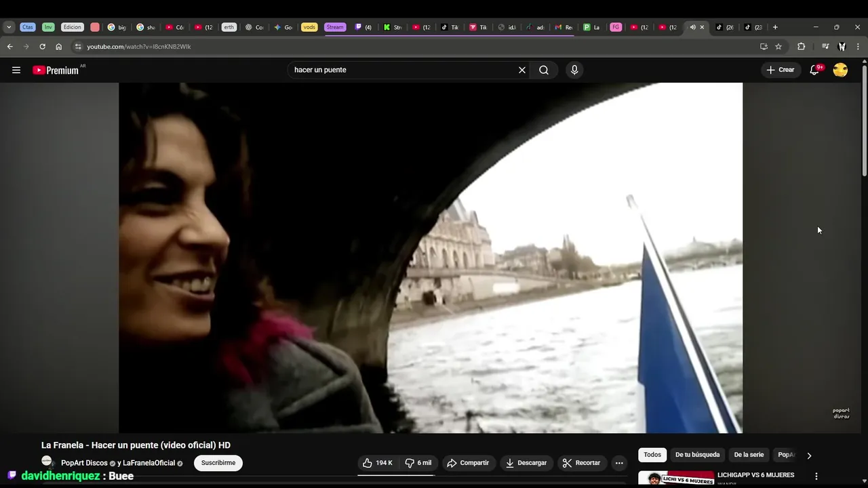Open the vods tab group
Screen dimensions: 868x488
(x=309, y=27)
